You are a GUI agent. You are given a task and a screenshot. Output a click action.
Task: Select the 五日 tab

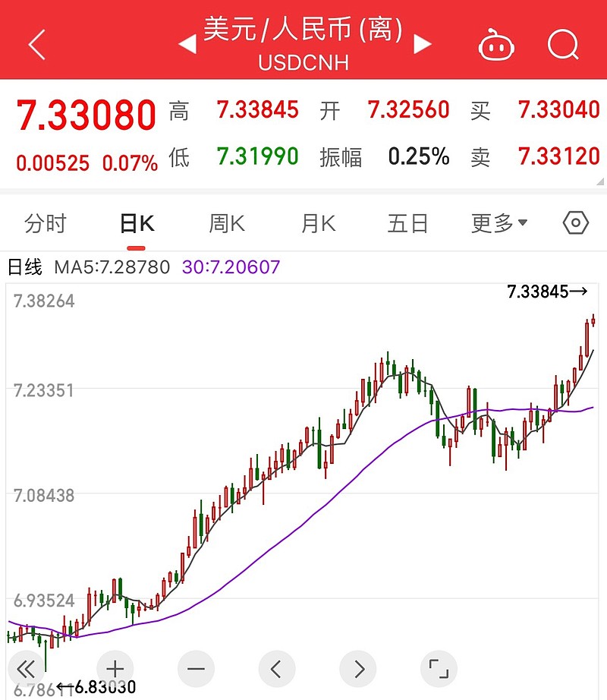pyautogui.click(x=407, y=223)
